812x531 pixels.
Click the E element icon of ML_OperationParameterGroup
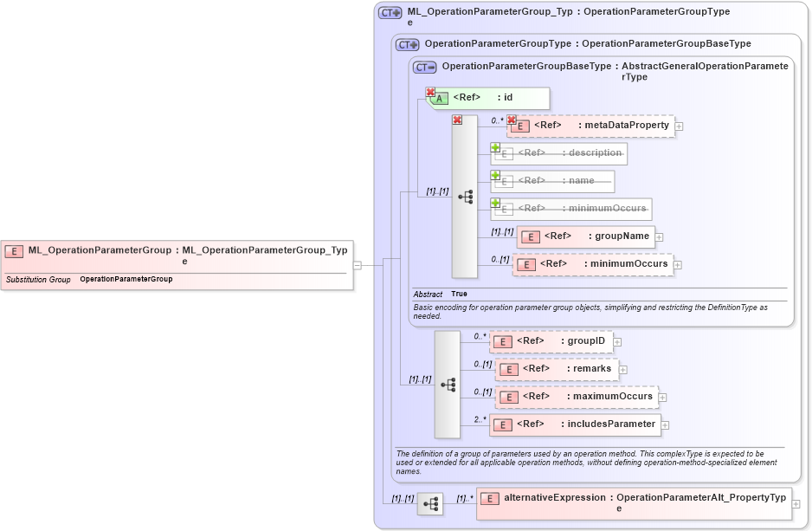[x=13, y=250]
